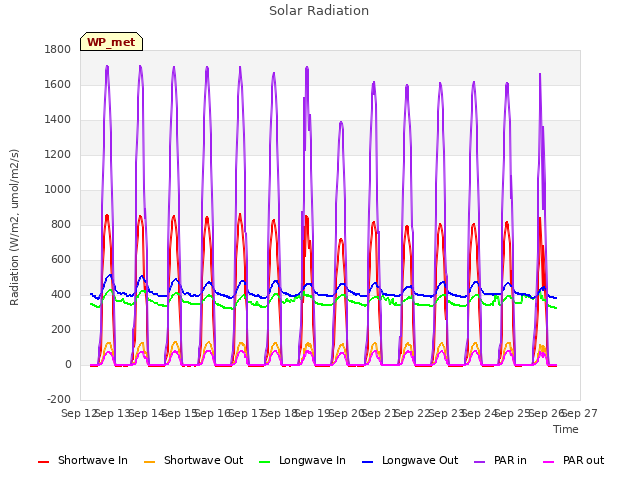The width and height of the screenshot is (640, 480).
Task: Toggle the Longwave In legend entry
Action: point(302,460)
